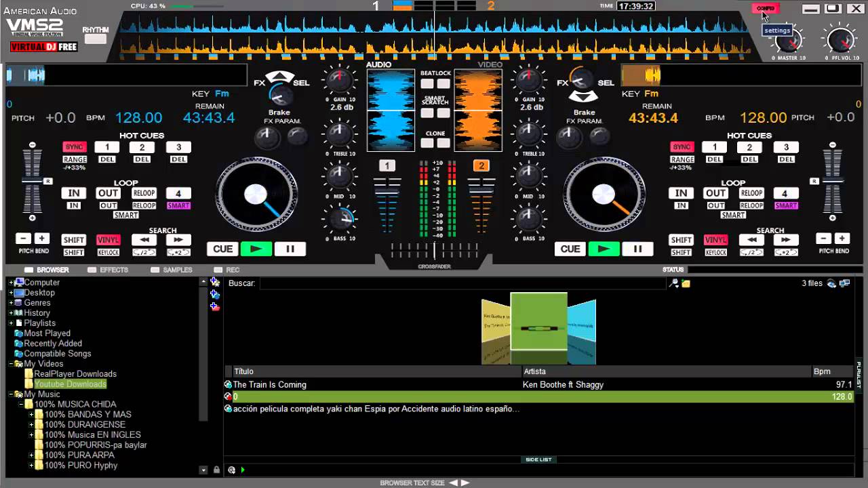
Task: Click left deck loop IN button
Action: point(74,193)
